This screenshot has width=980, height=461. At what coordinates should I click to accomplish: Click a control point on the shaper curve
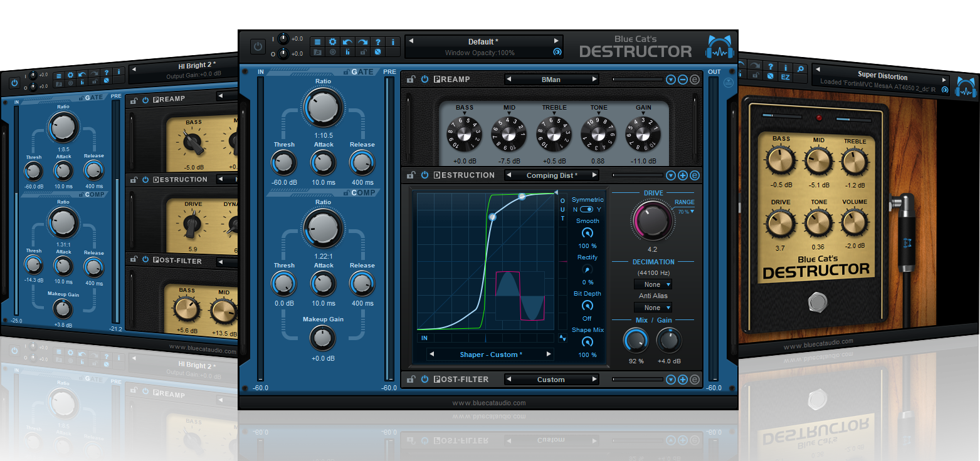pyautogui.click(x=493, y=217)
